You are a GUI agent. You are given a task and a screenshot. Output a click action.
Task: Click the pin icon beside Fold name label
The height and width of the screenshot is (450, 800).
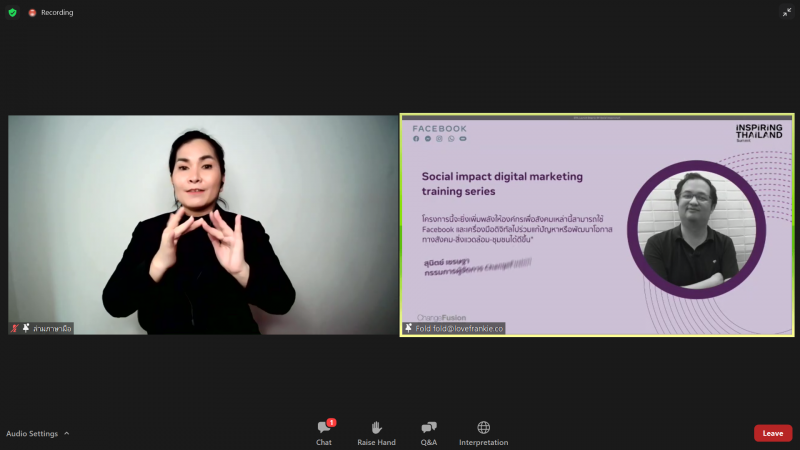408,328
